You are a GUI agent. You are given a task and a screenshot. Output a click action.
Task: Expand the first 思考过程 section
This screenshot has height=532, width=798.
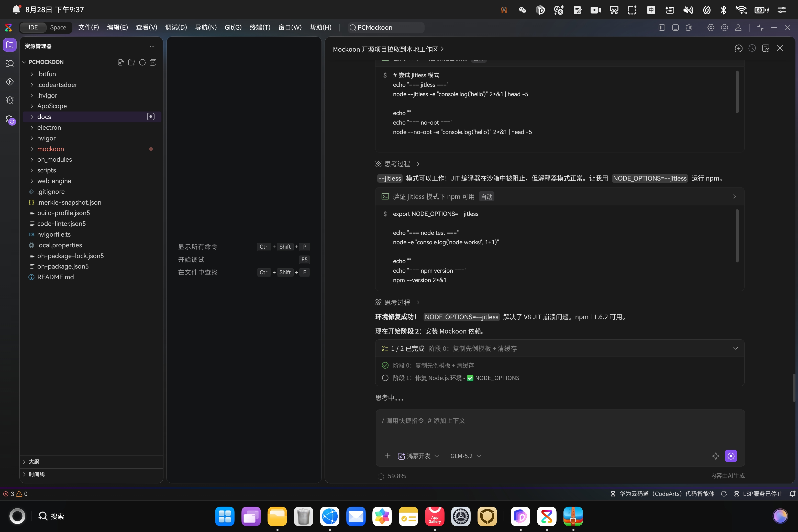pyautogui.click(x=398, y=164)
